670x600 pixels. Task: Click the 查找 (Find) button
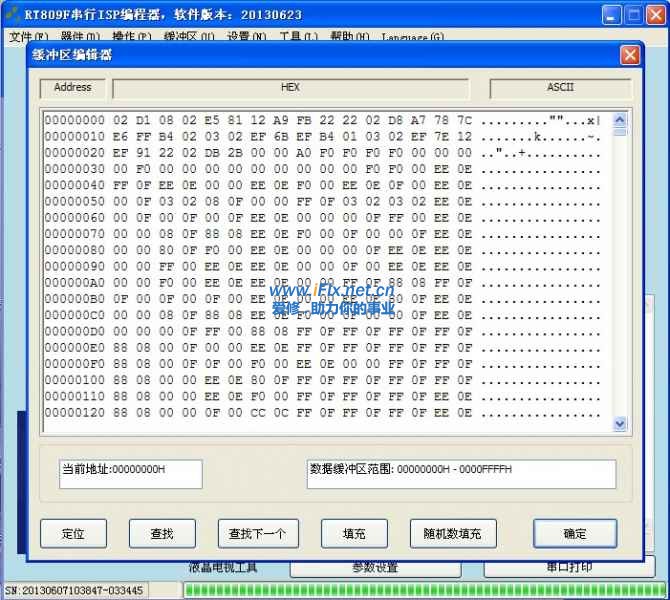tap(162, 534)
